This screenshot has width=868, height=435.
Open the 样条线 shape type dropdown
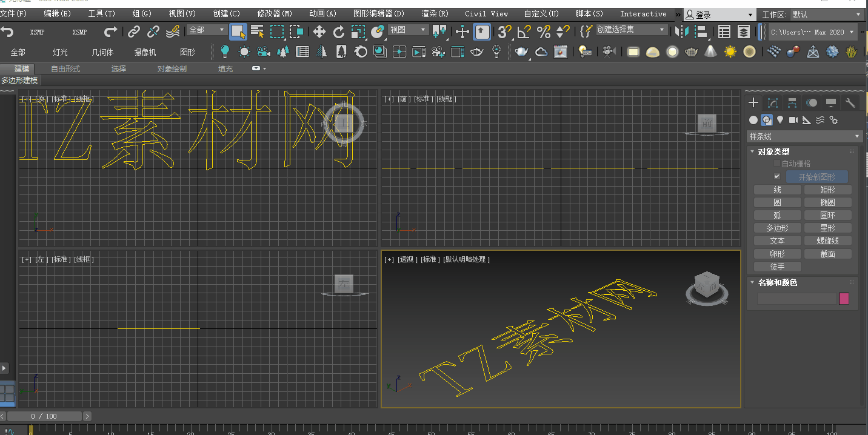tap(804, 136)
